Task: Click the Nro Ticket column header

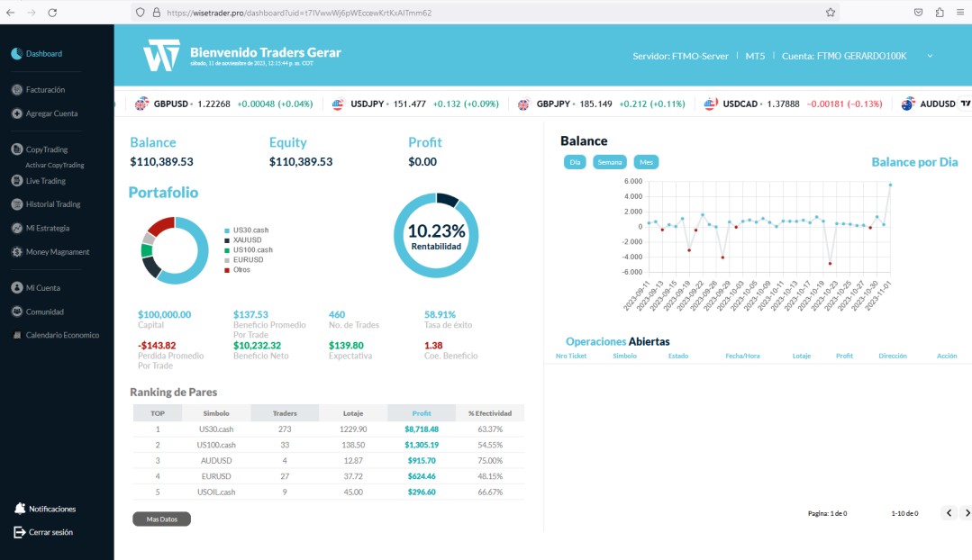Action: coord(571,357)
